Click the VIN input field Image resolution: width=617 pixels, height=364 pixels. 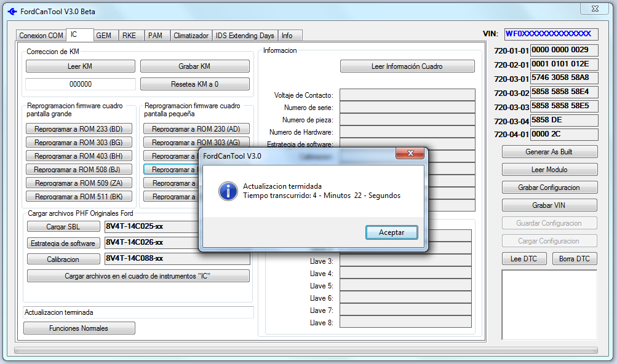551,34
